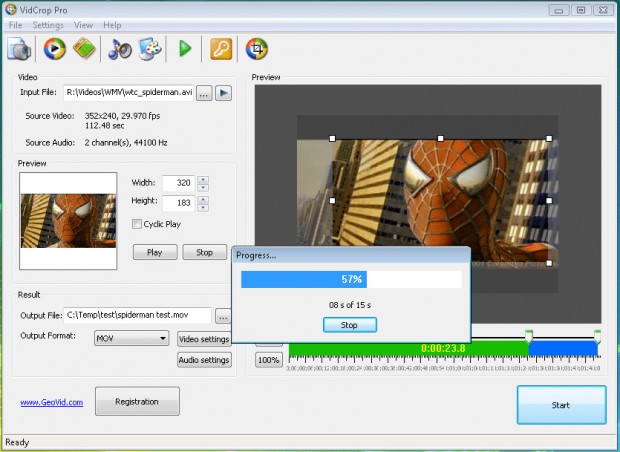Open Audio settings button
Image resolution: width=620 pixels, height=452 pixels.
pyautogui.click(x=204, y=360)
